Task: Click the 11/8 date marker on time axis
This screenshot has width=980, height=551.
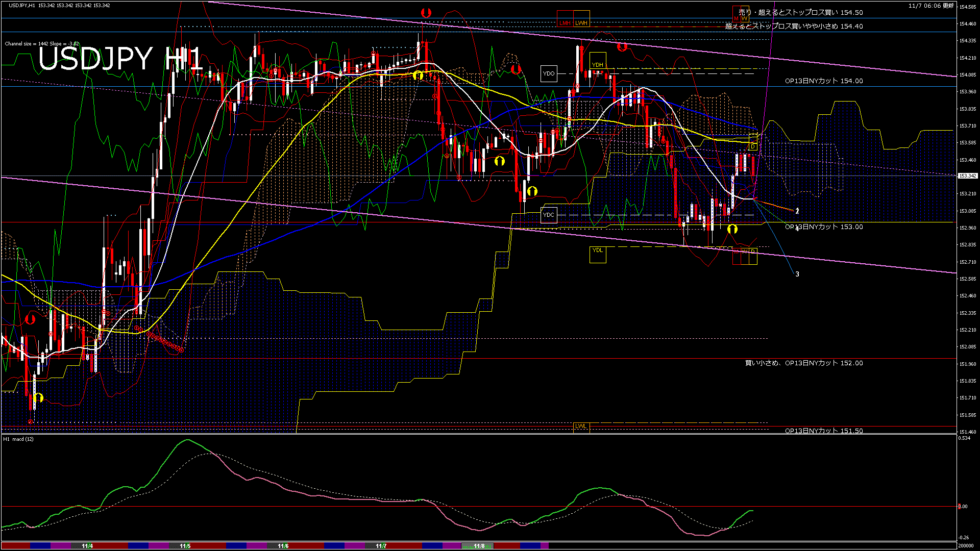Action: [x=479, y=546]
